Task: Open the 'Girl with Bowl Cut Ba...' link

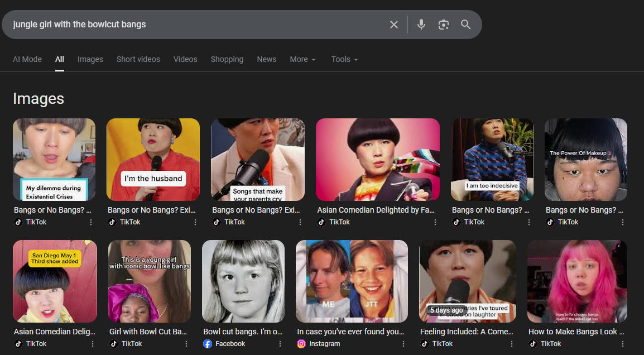Action: 148,332
